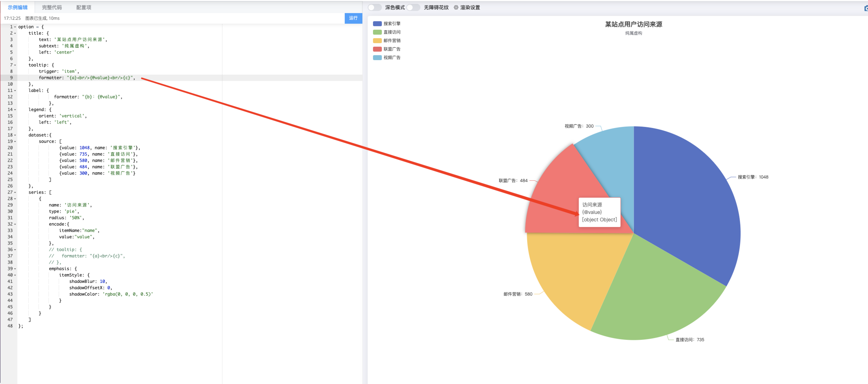Switch to the 示例编辑 tab
Viewport: 868px width, 384px height.
coord(18,7)
